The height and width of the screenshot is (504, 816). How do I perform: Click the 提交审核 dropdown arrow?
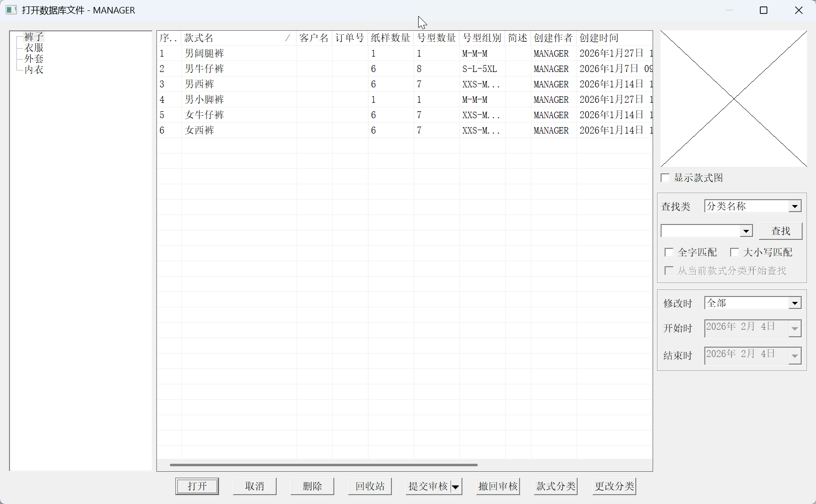point(455,487)
